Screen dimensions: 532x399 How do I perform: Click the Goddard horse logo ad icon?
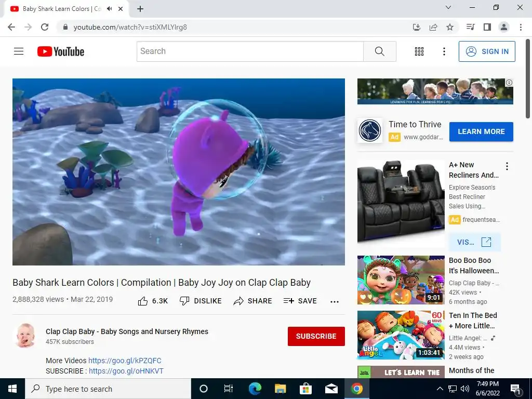(370, 130)
